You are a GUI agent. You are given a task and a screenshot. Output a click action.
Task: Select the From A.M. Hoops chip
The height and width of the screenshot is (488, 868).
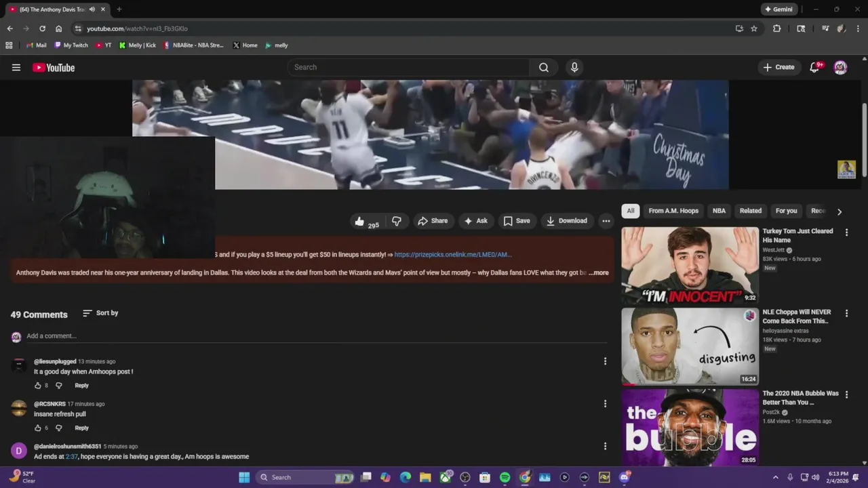tap(673, 211)
